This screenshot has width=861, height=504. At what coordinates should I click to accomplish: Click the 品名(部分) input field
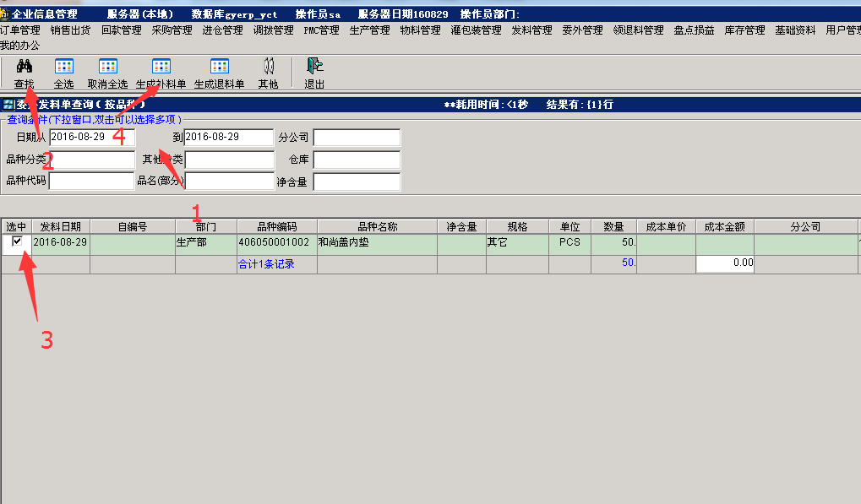click(x=229, y=181)
